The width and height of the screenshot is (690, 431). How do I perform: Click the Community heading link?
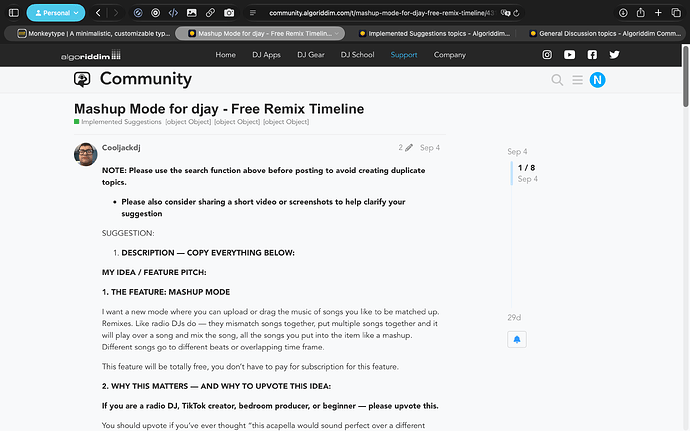pyautogui.click(x=146, y=79)
